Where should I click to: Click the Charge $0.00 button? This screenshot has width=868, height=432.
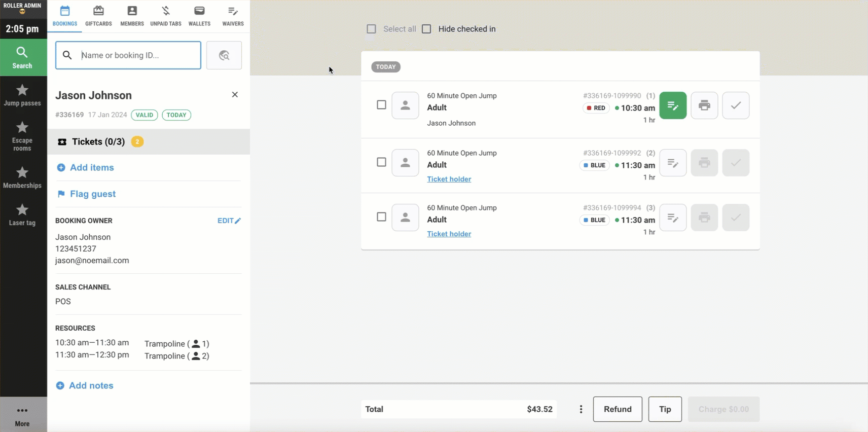[724, 409]
